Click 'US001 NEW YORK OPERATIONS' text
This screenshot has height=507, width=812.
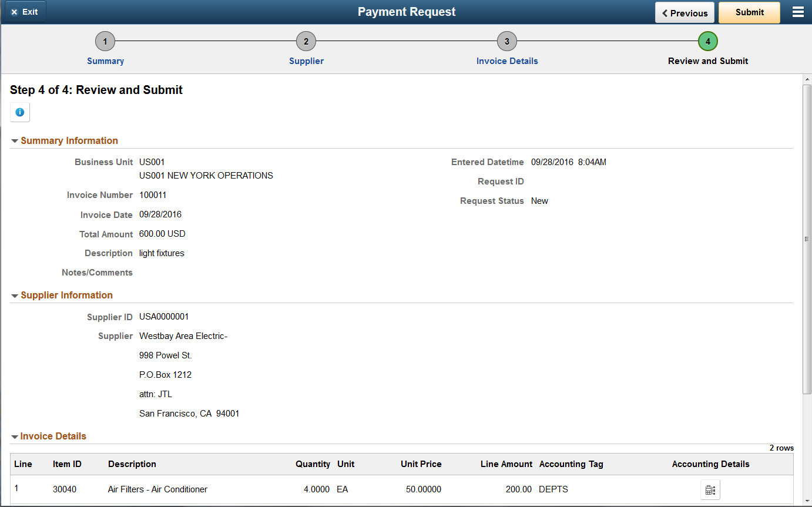click(206, 176)
